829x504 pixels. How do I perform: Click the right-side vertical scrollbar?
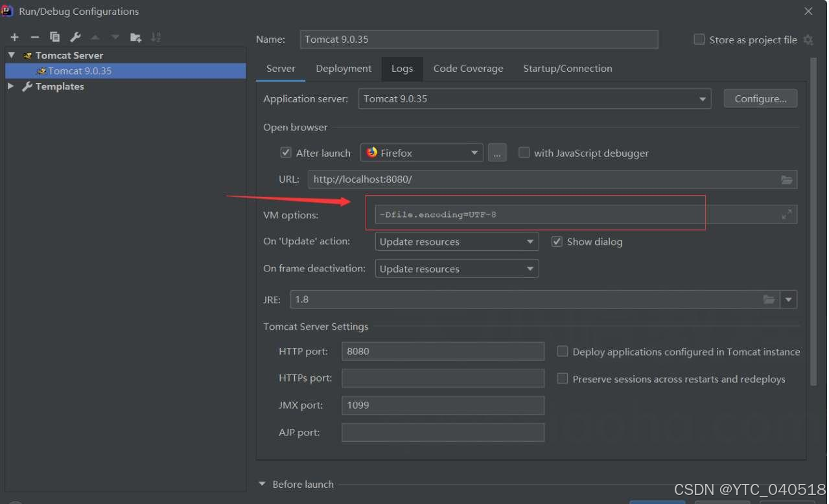click(x=813, y=222)
